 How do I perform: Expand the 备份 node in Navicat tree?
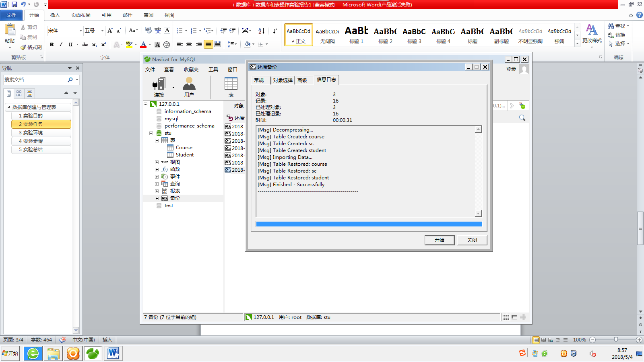coord(157,198)
